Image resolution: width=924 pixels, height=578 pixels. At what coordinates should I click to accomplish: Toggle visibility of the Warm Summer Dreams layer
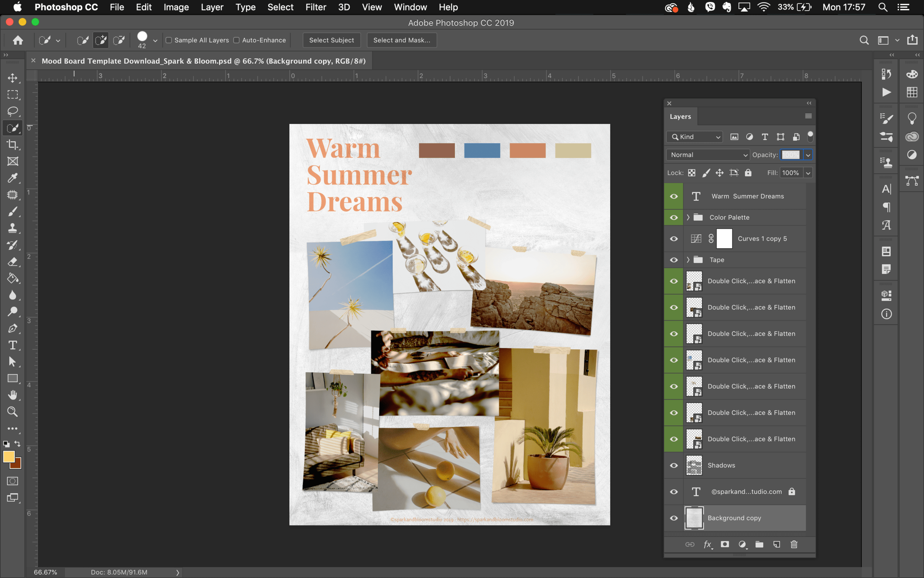(673, 196)
